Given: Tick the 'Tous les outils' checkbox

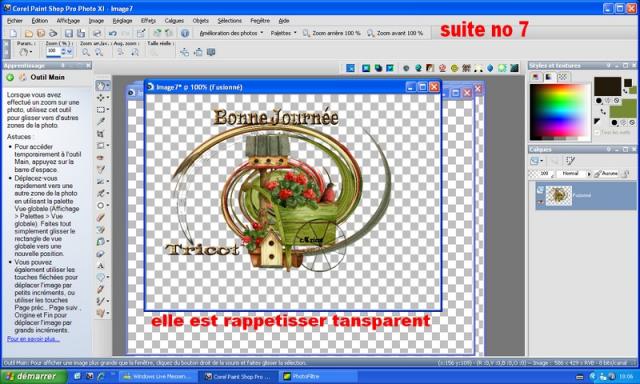Looking at the screenshot, I should (597, 133).
